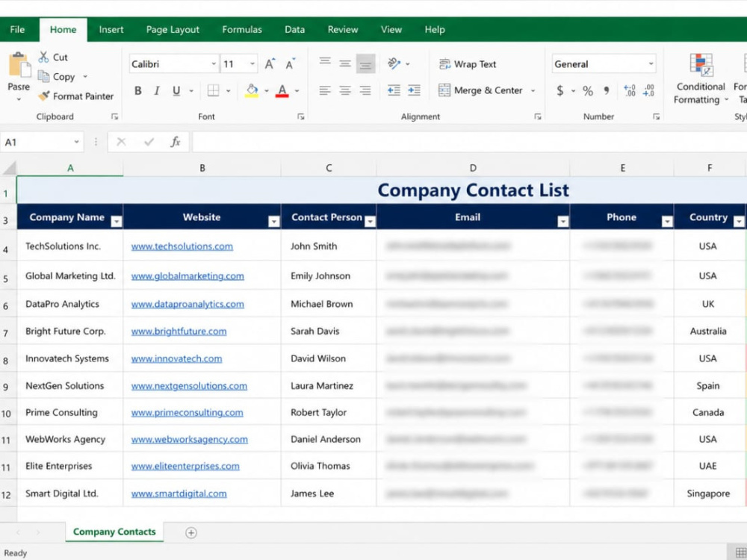Open the Email column filter dropdown

tap(563, 222)
